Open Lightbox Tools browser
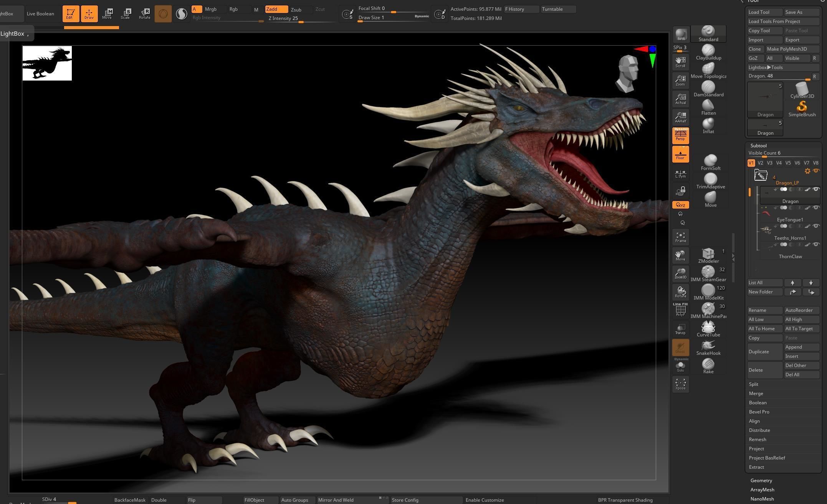The height and width of the screenshot is (504, 827). click(784, 68)
